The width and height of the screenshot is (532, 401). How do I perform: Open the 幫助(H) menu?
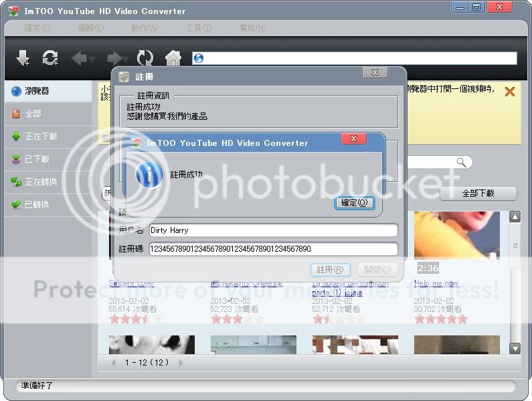coord(253,28)
